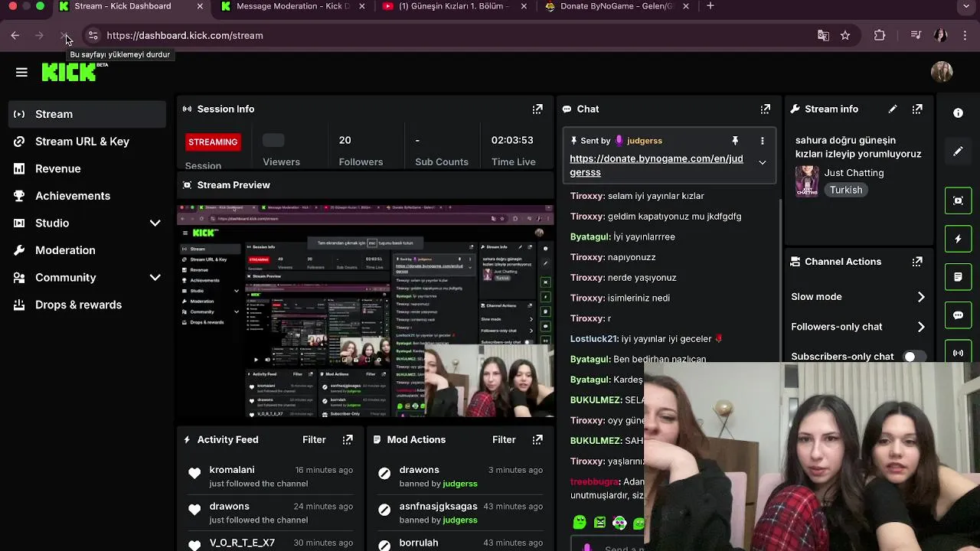Toggle the stream preview widget icon in right rail

[x=958, y=201]
